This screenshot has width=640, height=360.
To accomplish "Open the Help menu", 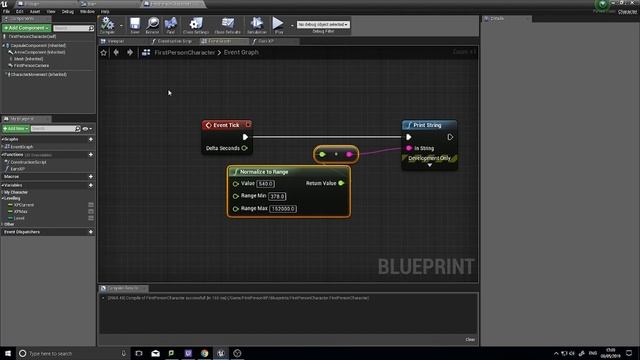I will click(x=105, y=11).
